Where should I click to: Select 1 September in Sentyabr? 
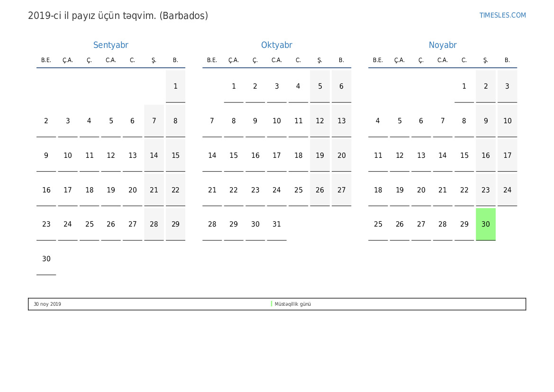(x=175, y=86)
